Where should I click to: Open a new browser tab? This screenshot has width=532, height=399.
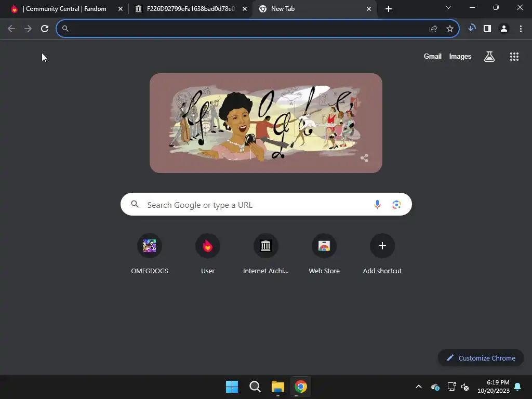click(389, 9)
